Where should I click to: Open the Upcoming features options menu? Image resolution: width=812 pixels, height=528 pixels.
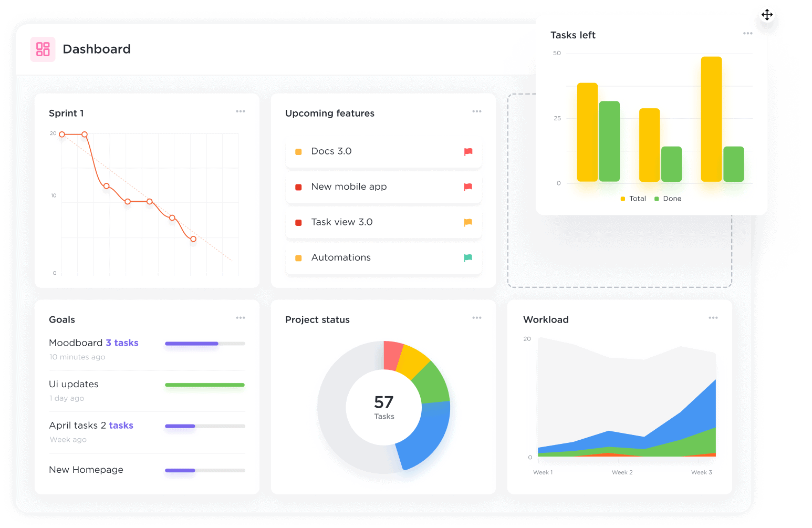[477, 111]
